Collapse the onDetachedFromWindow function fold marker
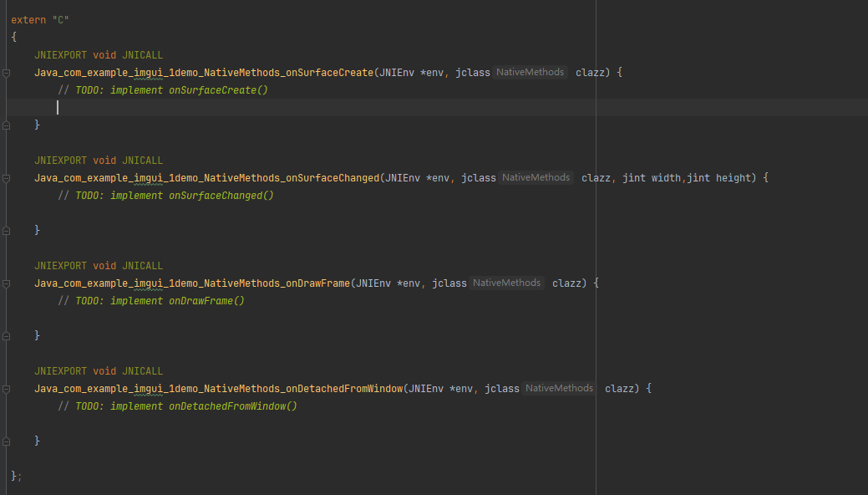The width and height of the screenshot is (868, 495). click(x=6, y=389)
